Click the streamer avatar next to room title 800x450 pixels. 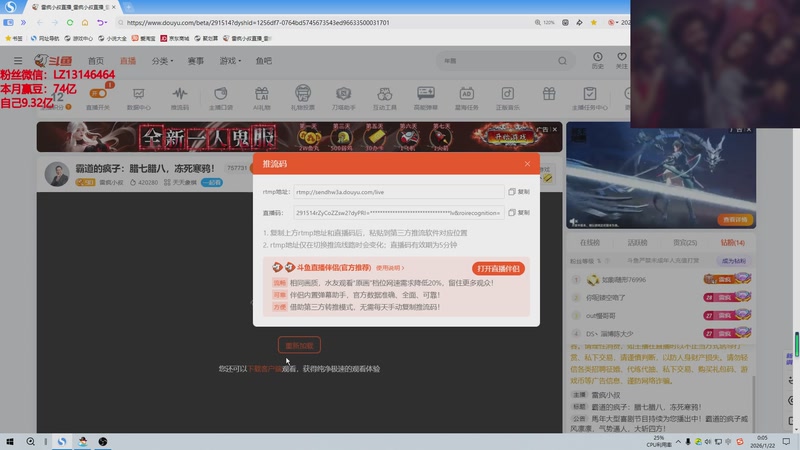coord(57,174)
